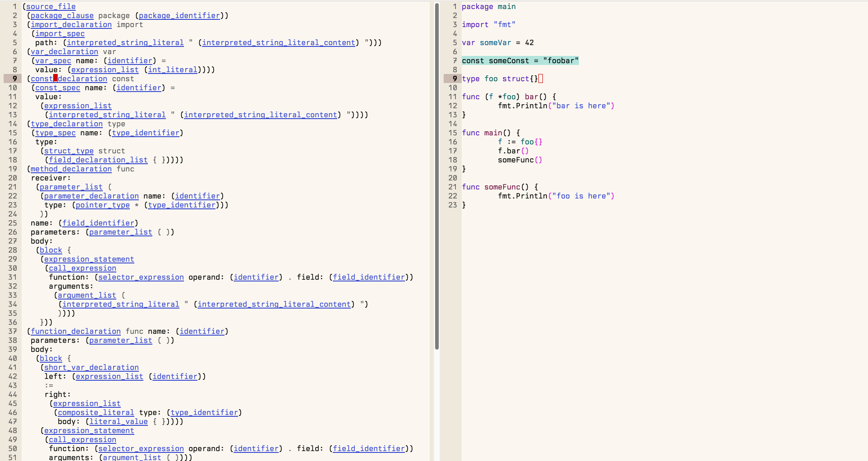The width and height of the screenshot is (868, 461).
Task: Click selector_expression link on line 31
Action: coord(141,277)
